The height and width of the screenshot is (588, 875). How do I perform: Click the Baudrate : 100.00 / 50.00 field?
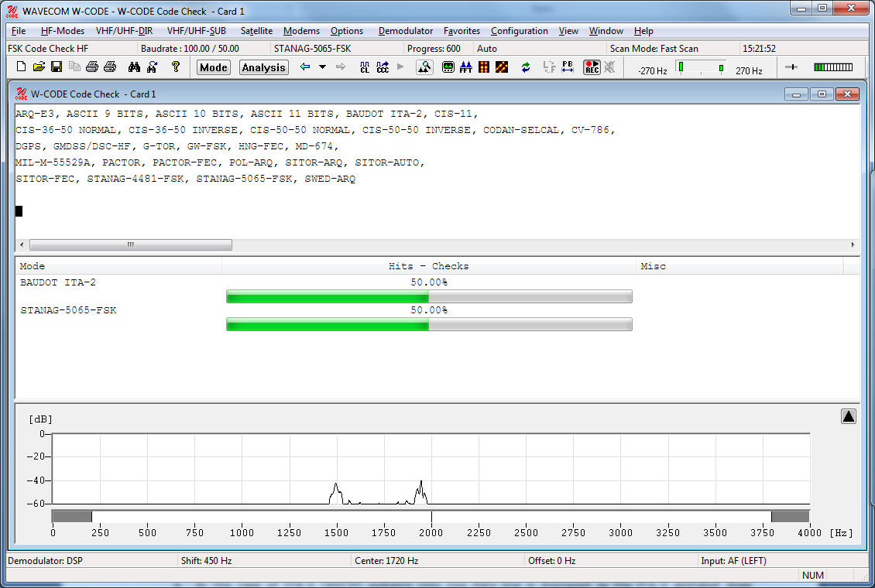click(x=204, y=49)
